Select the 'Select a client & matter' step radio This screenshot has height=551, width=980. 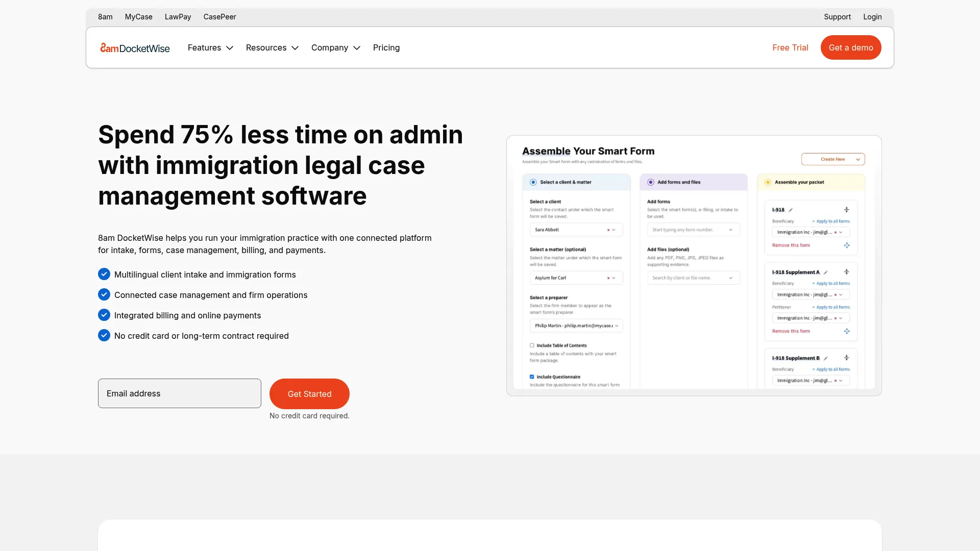533,182
